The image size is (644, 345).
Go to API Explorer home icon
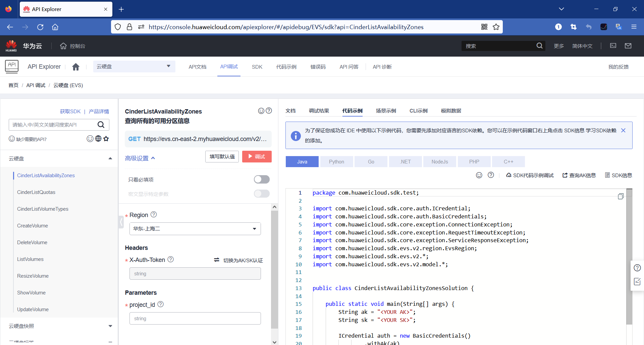pyautogui.click(x=76, y=67)
